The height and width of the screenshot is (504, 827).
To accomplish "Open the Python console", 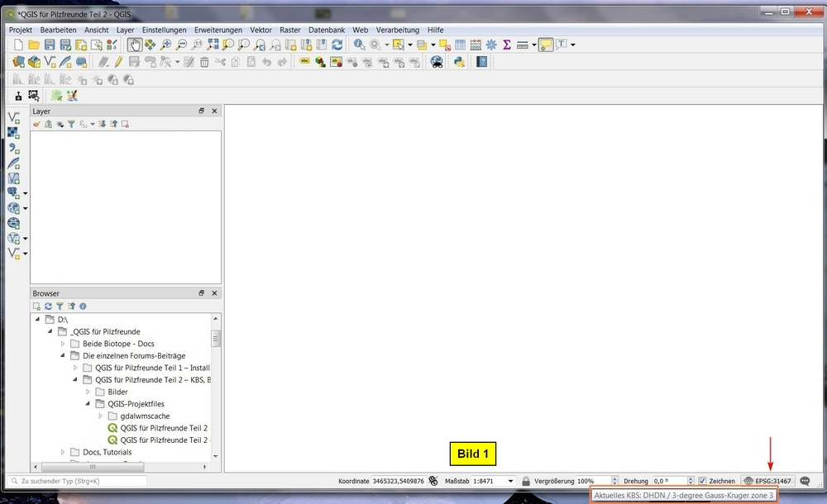I will pos(458,62).
